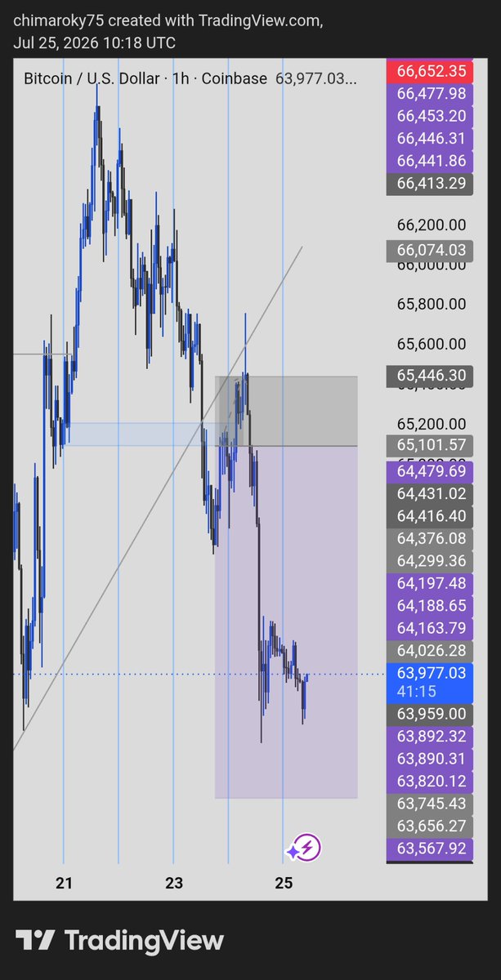Click the purple lightning event icon

coord(308,848)
